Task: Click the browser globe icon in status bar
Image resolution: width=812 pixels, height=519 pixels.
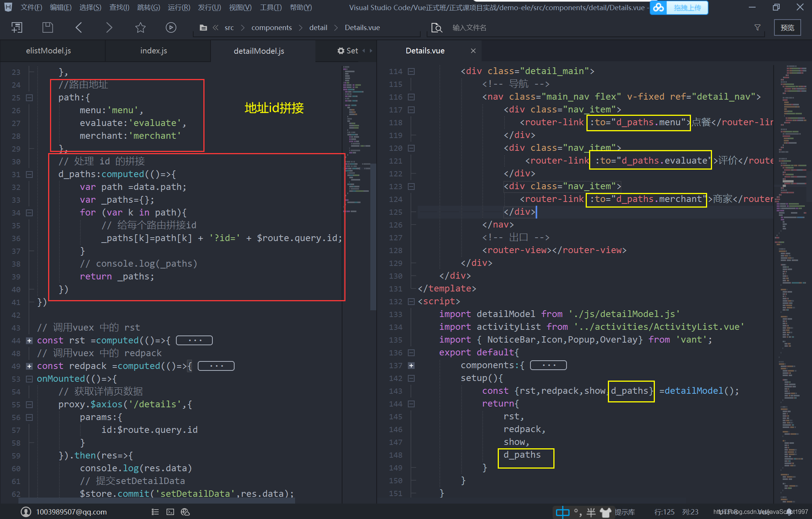Action: click(185, 512)
